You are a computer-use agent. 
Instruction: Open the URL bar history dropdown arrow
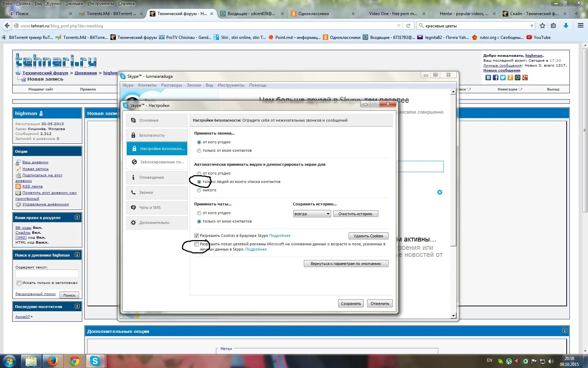399,26
